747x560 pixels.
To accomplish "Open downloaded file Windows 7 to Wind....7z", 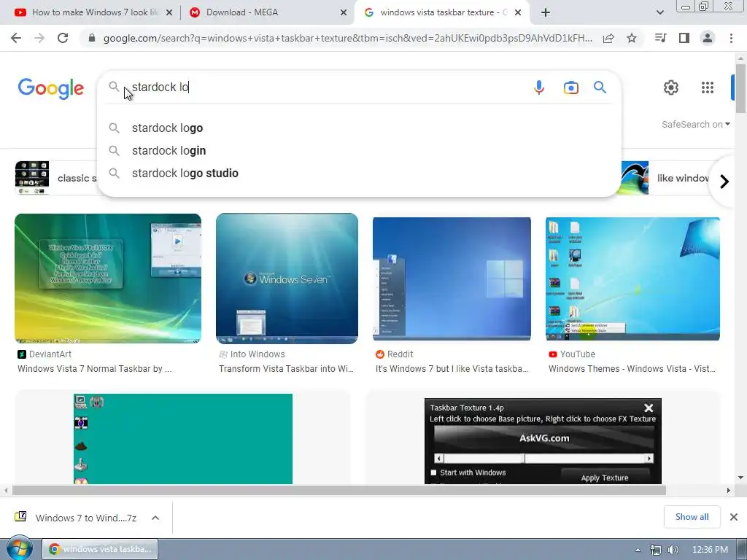I will (x=76, y=518).
